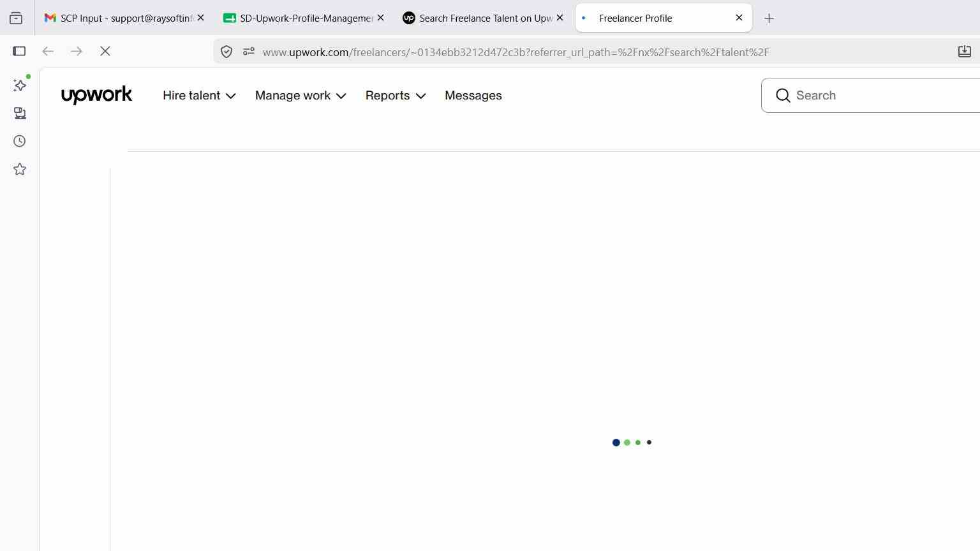Click the Upwork logo

pos(96,95)
